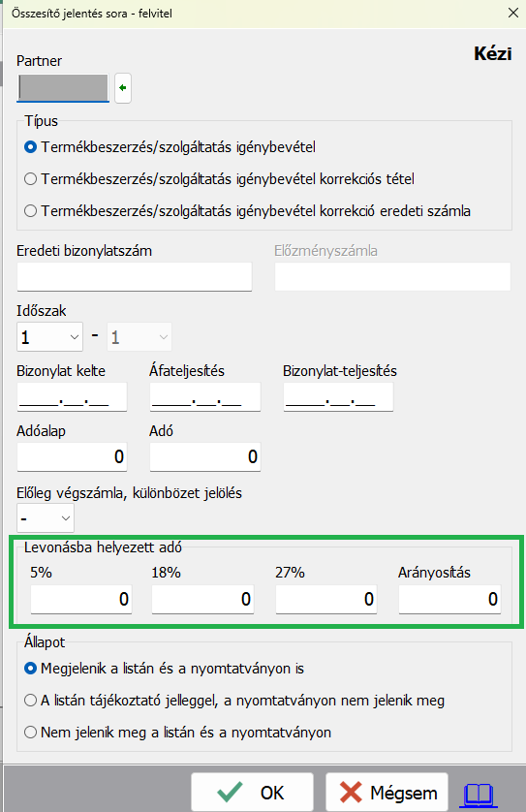Click the Mégsem cancel button
Image resolution: width=526 pixels, height=812 pixels.
(x=387, y=793)
